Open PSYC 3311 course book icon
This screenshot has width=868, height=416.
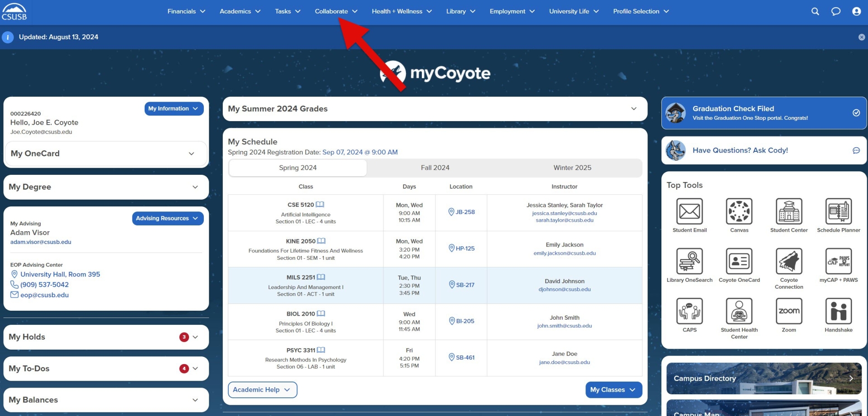click(321, 350)
